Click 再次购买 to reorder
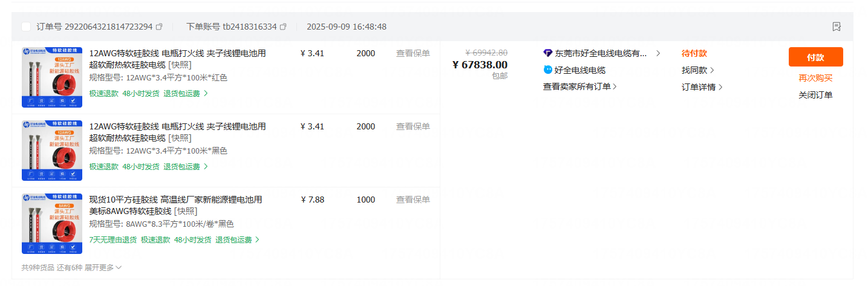The image size is (868, 286). [815, 78]
